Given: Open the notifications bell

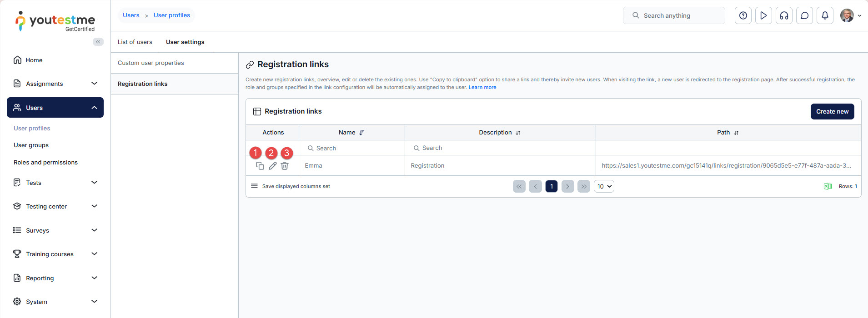Looking at the screenshot, I should point(825,15).
